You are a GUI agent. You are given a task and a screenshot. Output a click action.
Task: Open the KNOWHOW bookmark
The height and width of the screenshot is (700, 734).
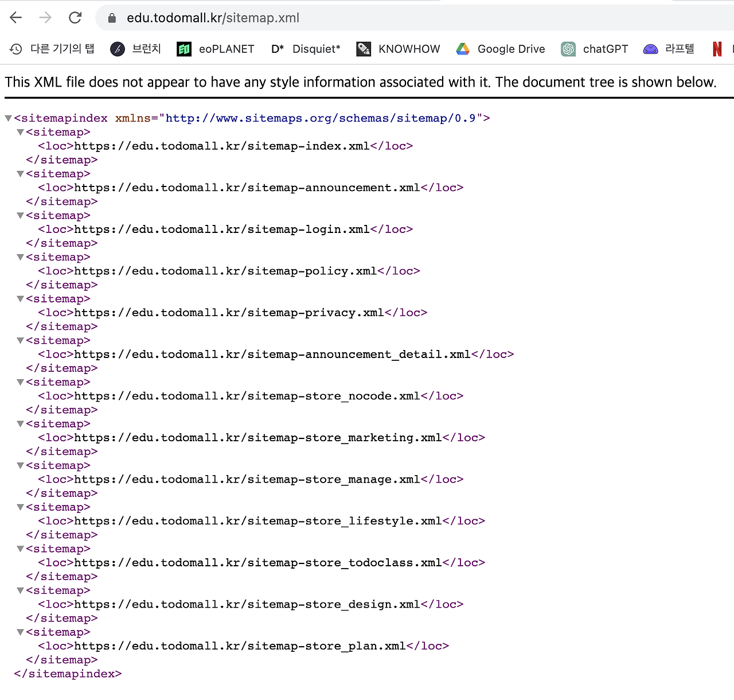[x=398, y=49]
